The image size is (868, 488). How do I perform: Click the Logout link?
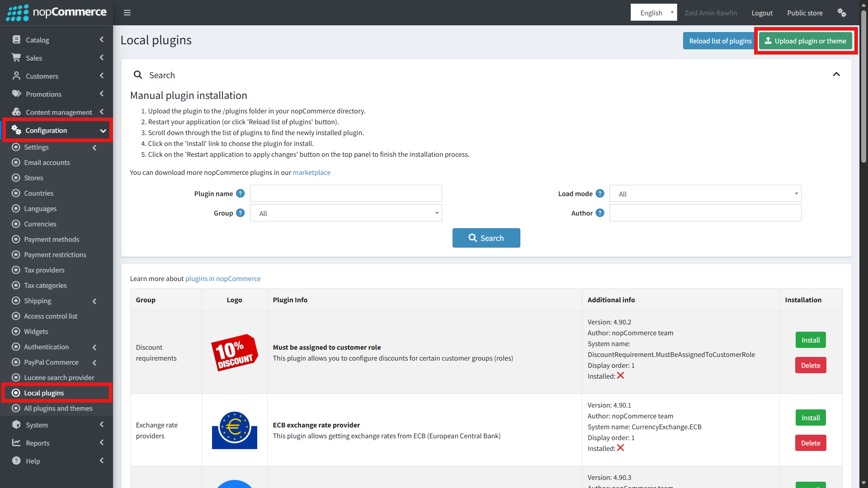tap(762, 13)
